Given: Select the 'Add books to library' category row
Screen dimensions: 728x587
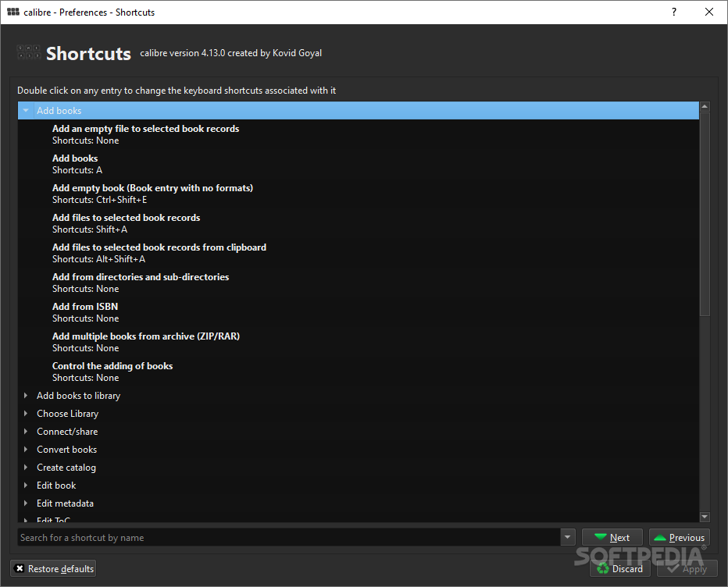Looking at the screenshot, I should [359, 395].
